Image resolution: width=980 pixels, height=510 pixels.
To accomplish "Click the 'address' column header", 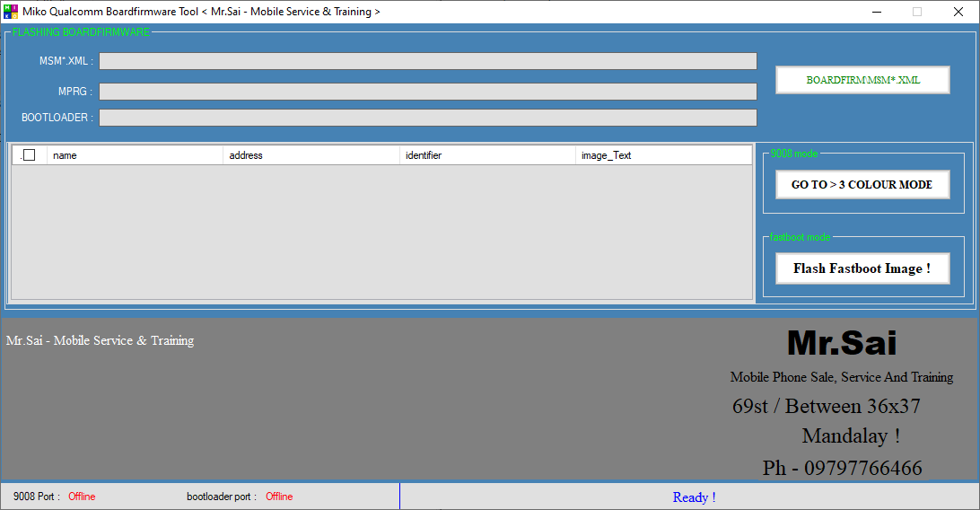I will (x=311, y=155).
